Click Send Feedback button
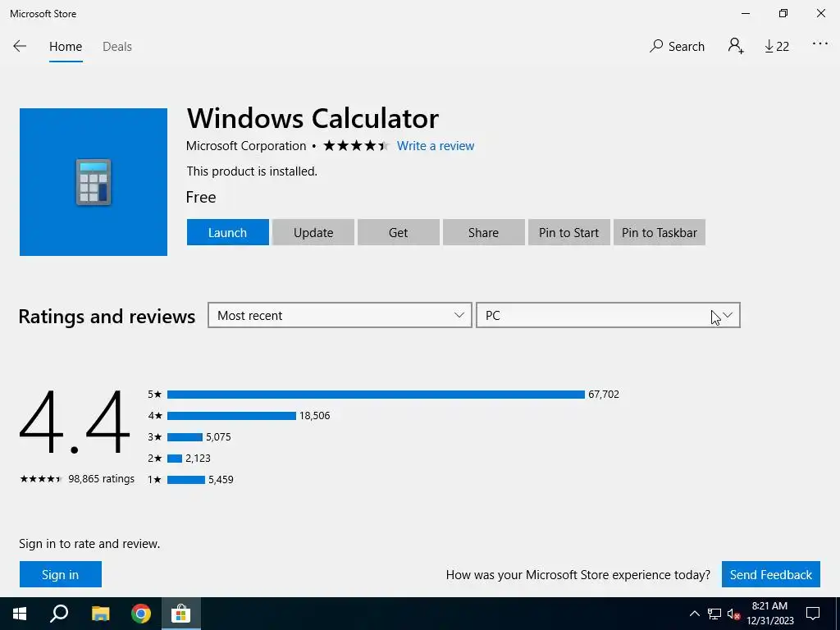 [771, 574]
